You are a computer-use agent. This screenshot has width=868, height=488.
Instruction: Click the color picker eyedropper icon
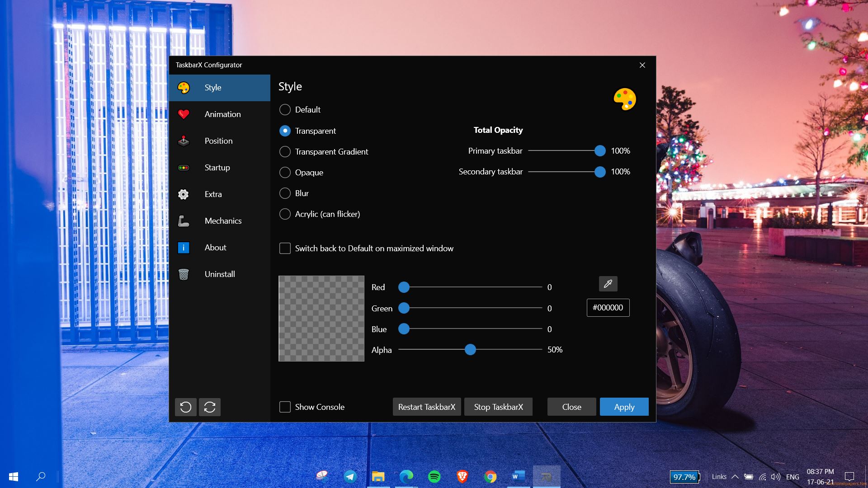[608, 284]
